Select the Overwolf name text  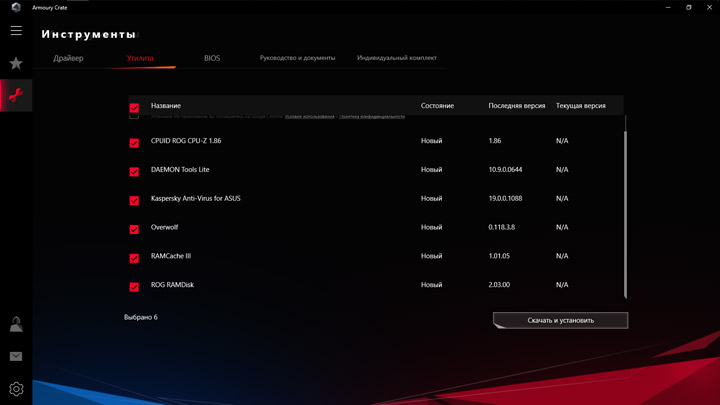coord(164,227)
